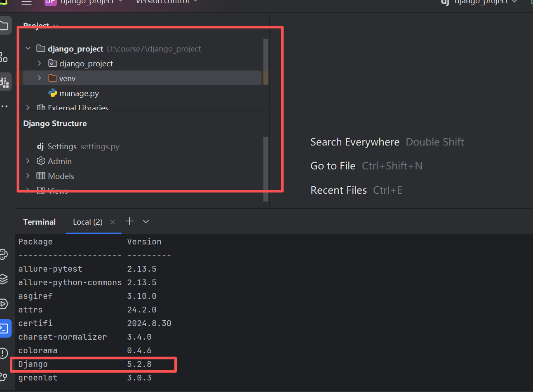The image size is (533, 392).
Task: Click the charset-normalizer version 3.4.0
Action: pyautogui.click(x=139, y=337)
